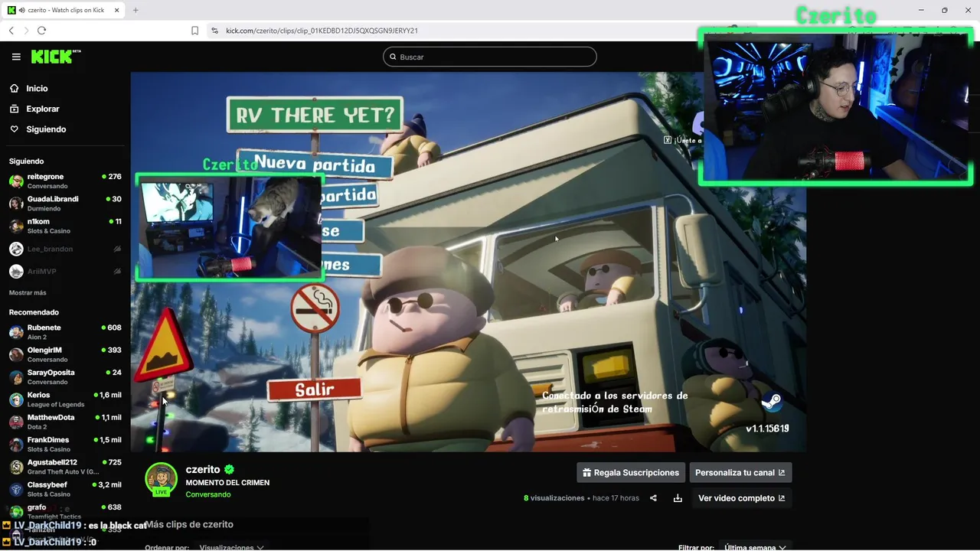Click '8 visualizaciones' text

[x=554, y=498]
